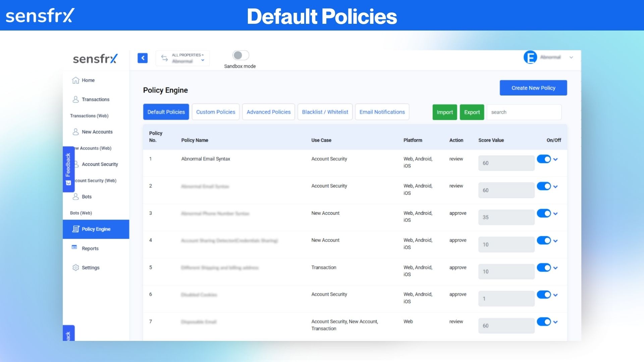Click inside the policy search field
The image size is (644, 362).
pyautogui.click(x=524, y=112)
